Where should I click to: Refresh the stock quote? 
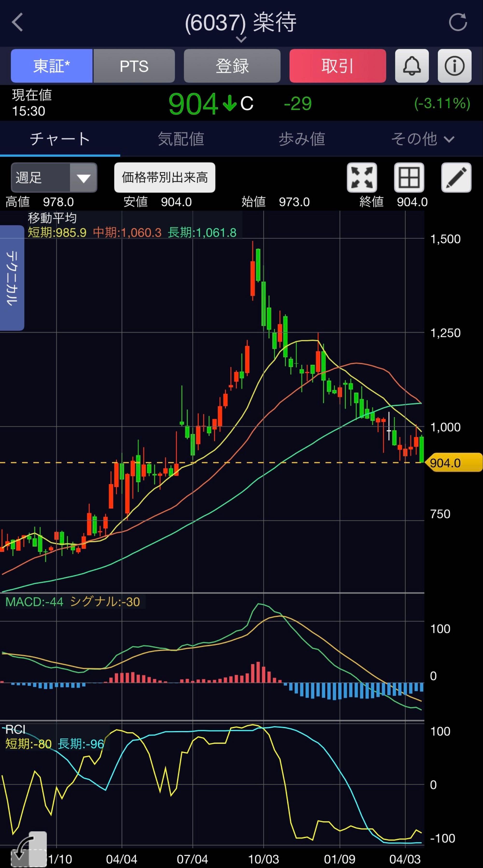coord(458,22)
